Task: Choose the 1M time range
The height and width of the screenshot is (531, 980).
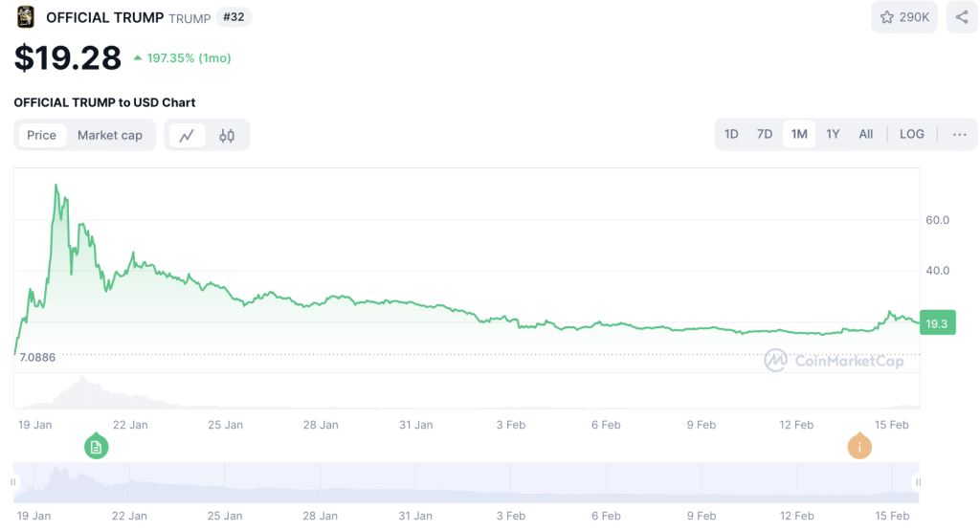Action: point(799,134)
